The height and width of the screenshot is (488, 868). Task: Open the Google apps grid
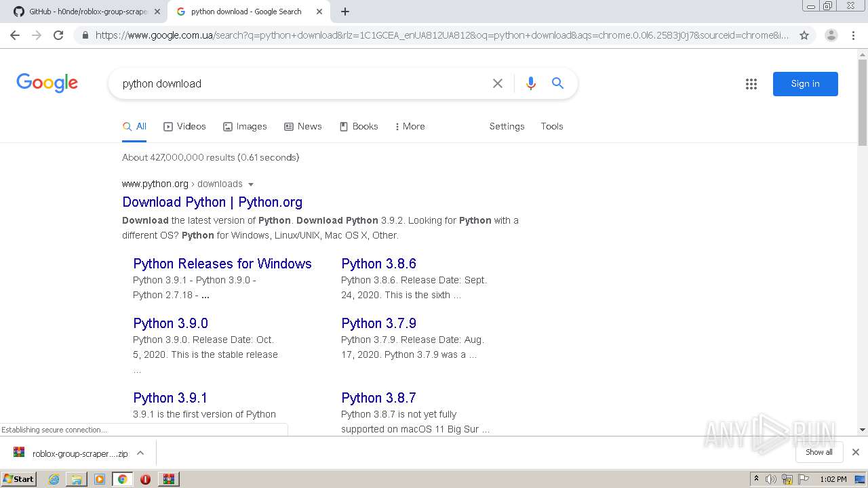[751, 84]
